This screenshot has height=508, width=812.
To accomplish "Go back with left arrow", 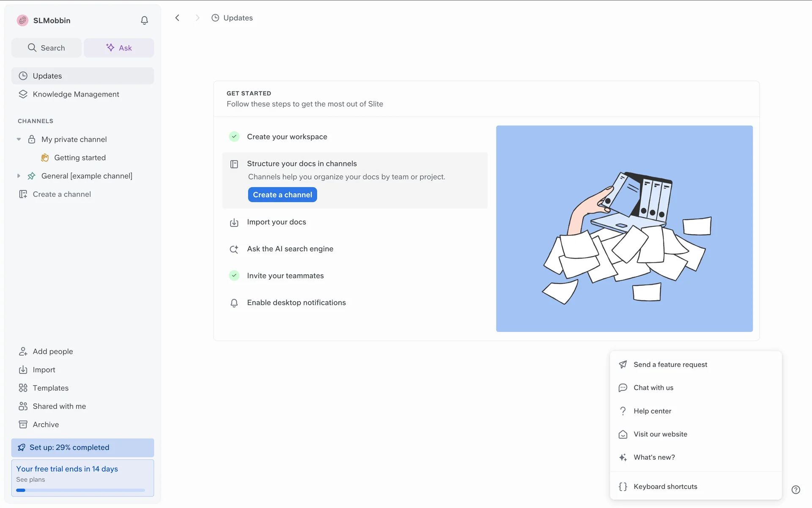I will 177,18.
